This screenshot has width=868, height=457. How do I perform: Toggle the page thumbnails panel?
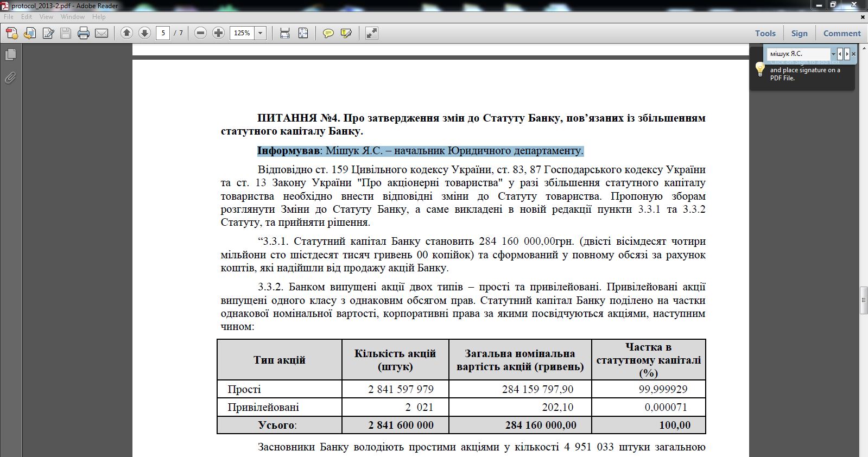pyautogui.click(x=10, y=55)
